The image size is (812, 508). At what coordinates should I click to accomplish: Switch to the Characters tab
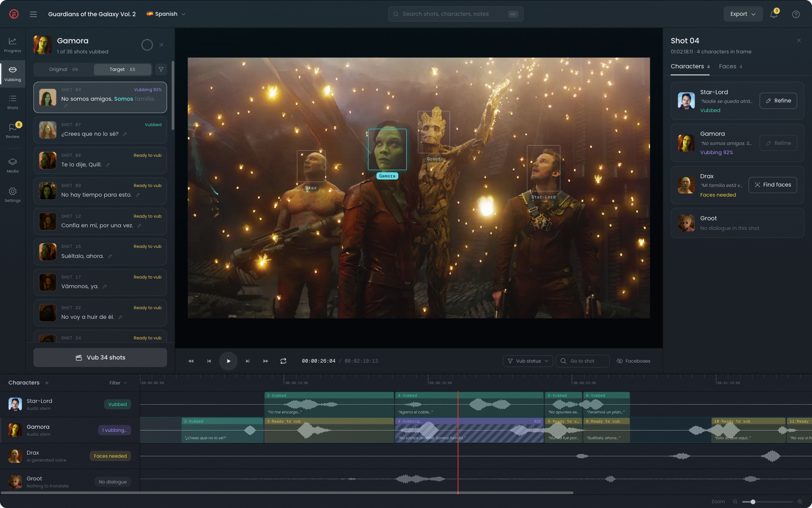[690, 67]
